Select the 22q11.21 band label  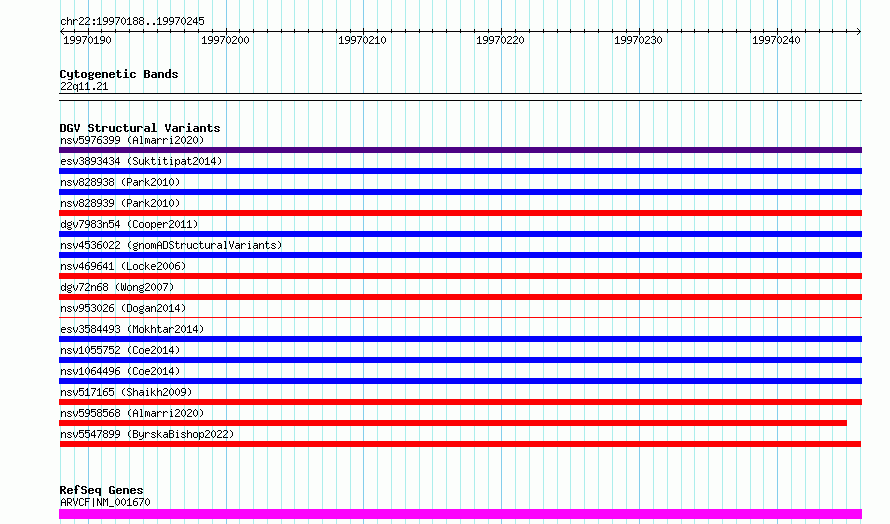pyautogui.click(x=84, y=86)
